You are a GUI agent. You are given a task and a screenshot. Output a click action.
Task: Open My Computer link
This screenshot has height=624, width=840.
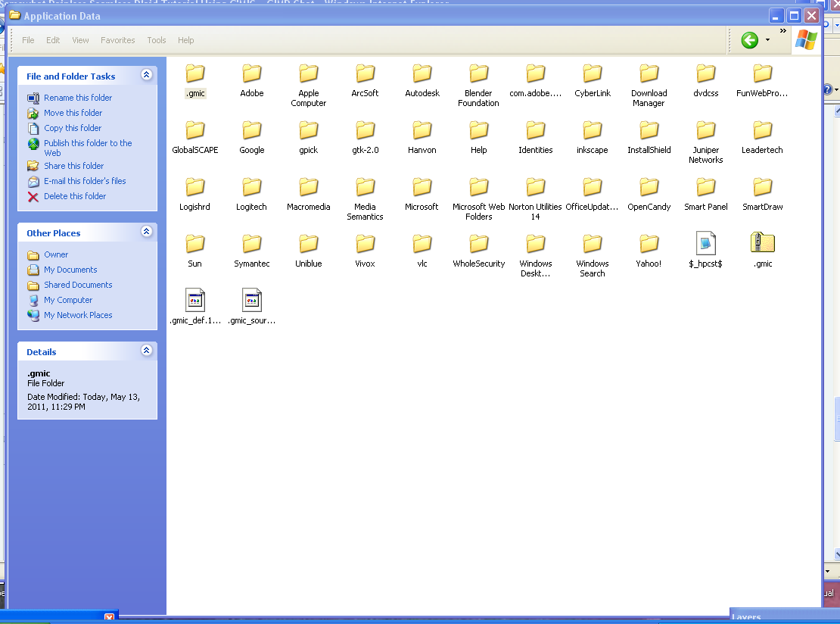click(x=68, y=300)
